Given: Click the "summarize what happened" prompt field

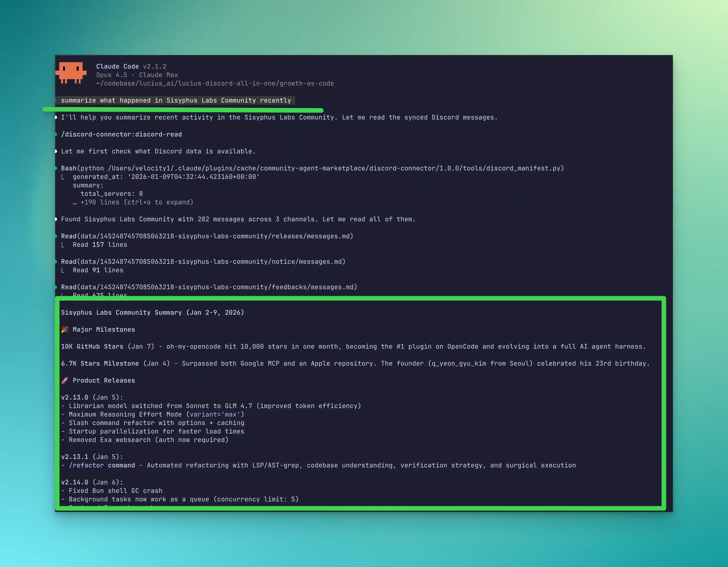Looking at the screenshot, I should coord(176,100).
